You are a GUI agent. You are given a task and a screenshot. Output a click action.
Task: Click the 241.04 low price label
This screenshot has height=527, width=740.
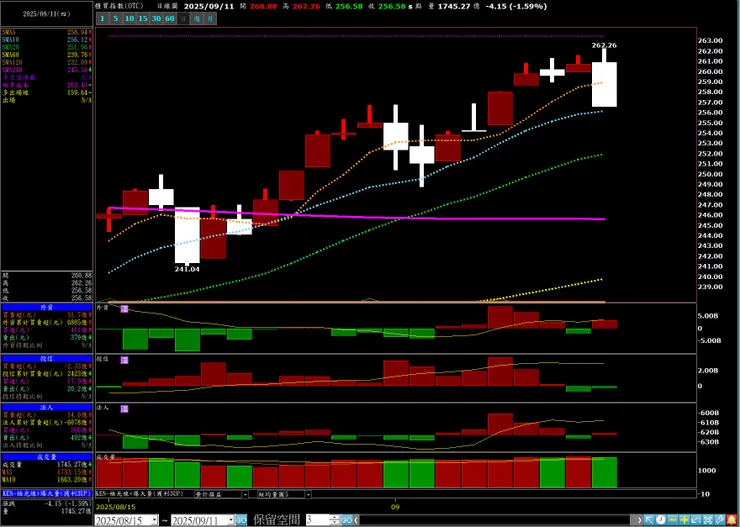[187, 269]
